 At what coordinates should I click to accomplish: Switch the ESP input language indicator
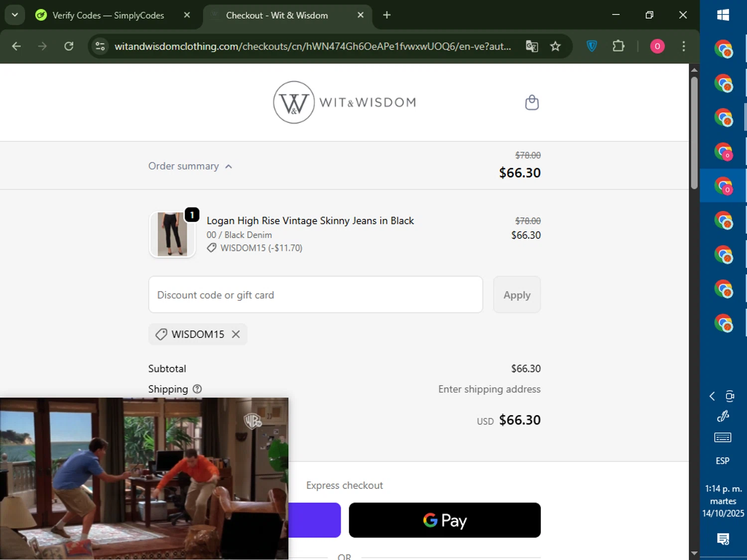[723, 461]
